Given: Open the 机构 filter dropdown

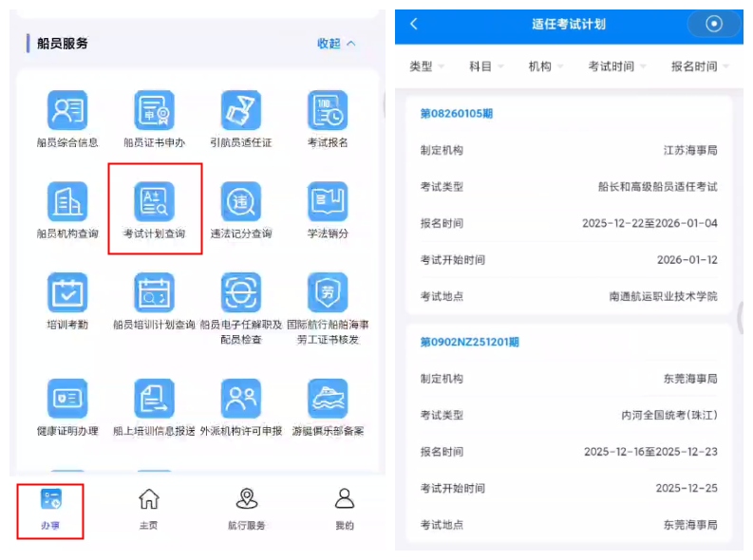Looking at the screenshot, I should tap(545, 66).
